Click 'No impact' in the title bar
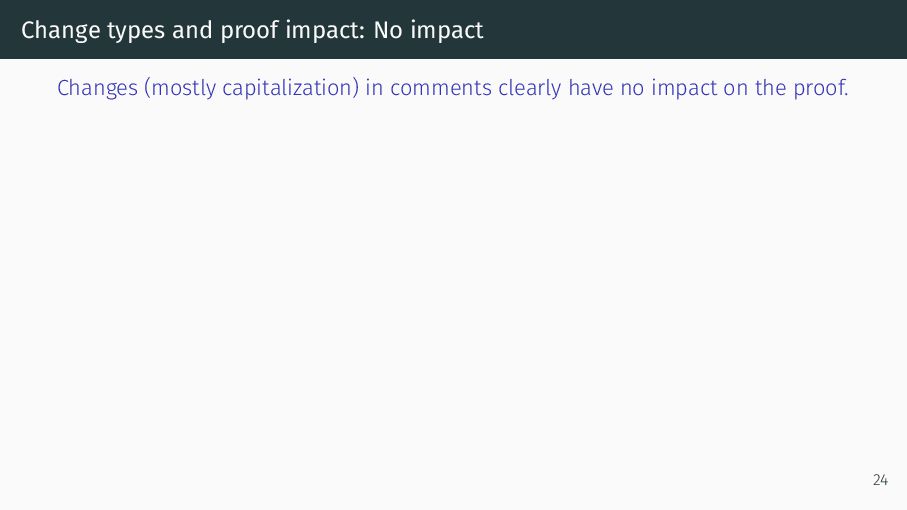This screenshot has height=510, width=907. point(428,30)
